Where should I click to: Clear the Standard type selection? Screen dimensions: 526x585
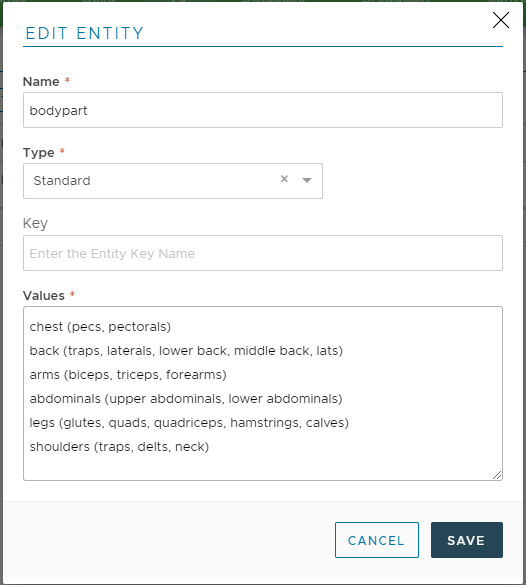point(284,179)
